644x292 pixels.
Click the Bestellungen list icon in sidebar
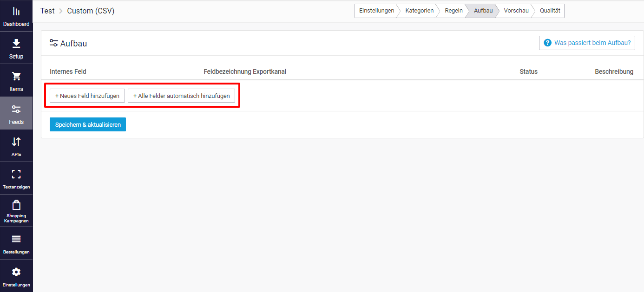pyautogui.click(x=16, y=241)
